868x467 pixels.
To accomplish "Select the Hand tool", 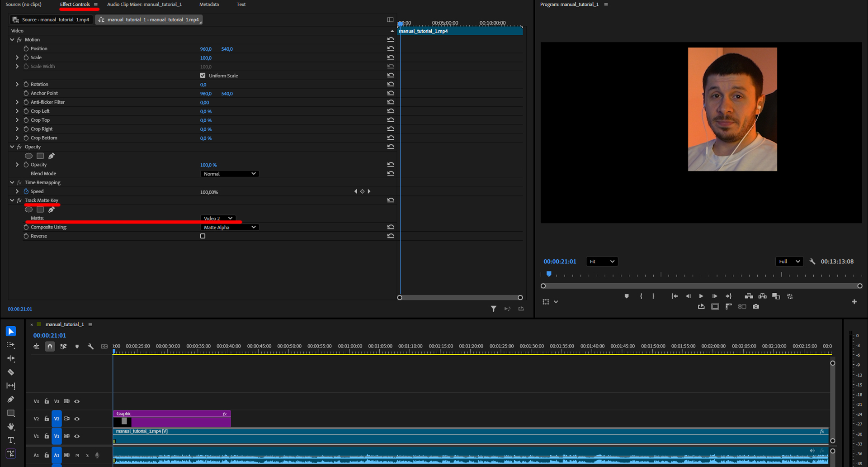I will pos(11,427).
